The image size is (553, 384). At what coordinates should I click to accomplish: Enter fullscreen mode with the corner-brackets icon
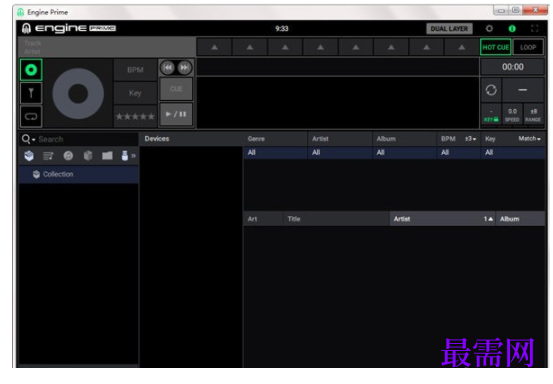tap(535, 29)
